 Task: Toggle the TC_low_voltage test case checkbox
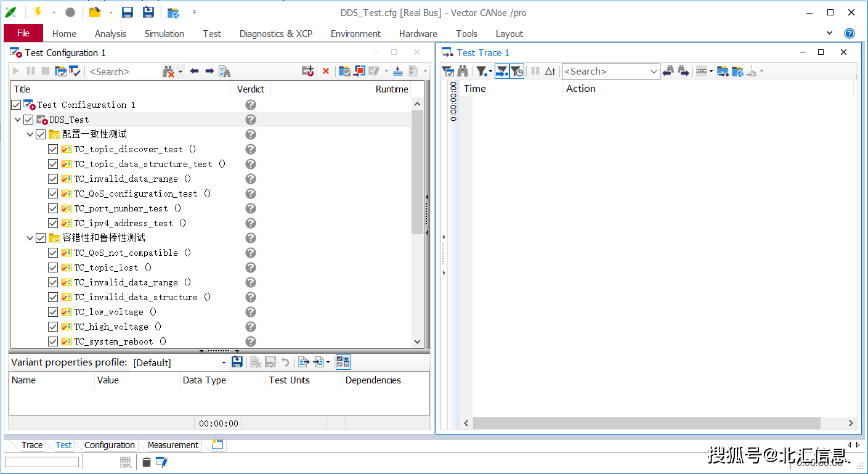pos(53,312)
